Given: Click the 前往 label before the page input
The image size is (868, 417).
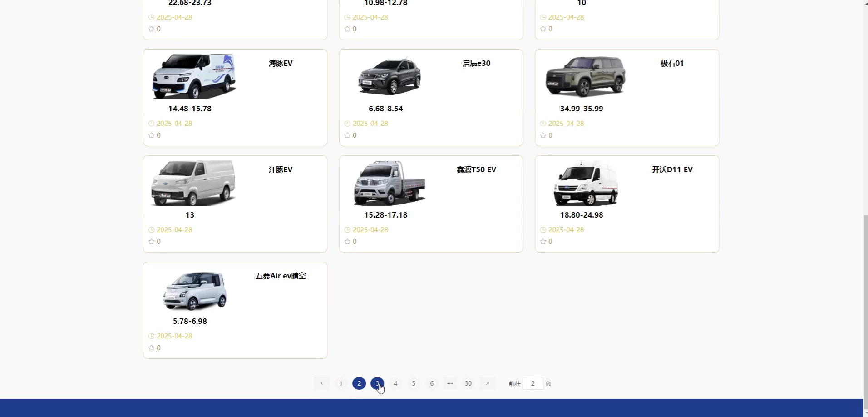Looking at the screenshot, I should pyautogui.click(x=514, y=383).
